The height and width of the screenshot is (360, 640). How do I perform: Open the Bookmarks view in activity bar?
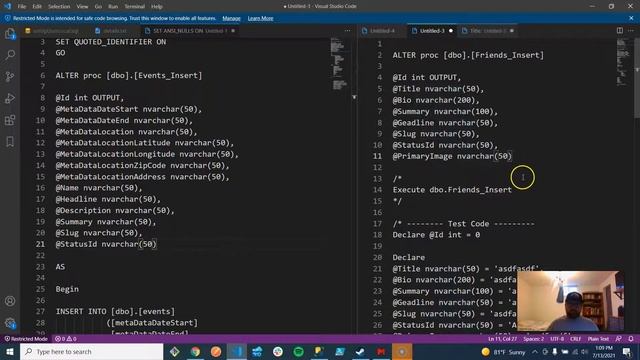(x=10, y=142)
